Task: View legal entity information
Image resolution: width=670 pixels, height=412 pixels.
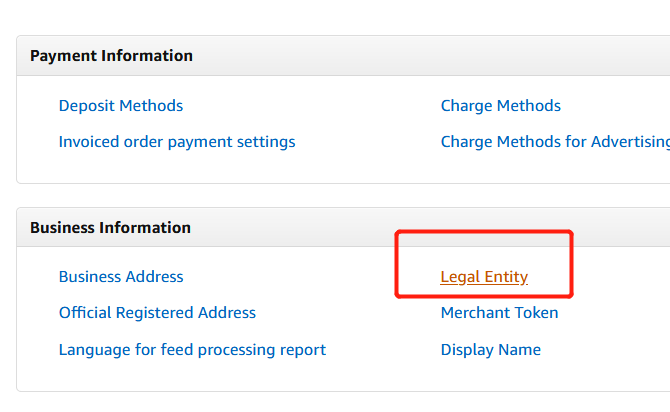Action: pos(484,277)
